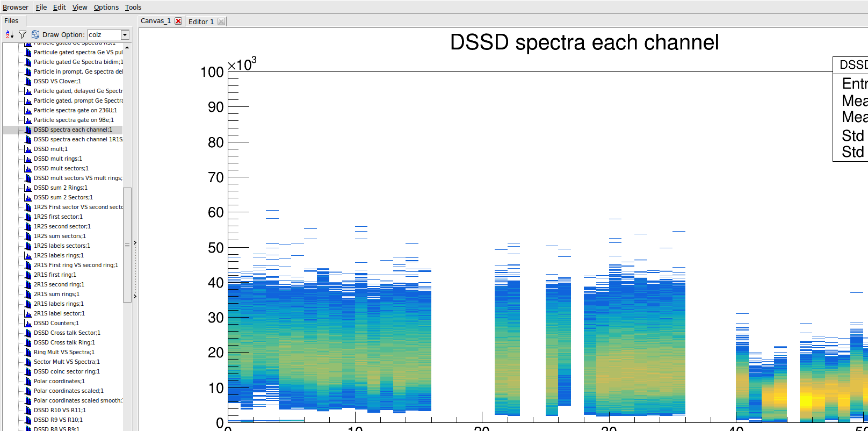868x431 pixels.
Task: Open the Tools menu
Action: coord(133,7)
